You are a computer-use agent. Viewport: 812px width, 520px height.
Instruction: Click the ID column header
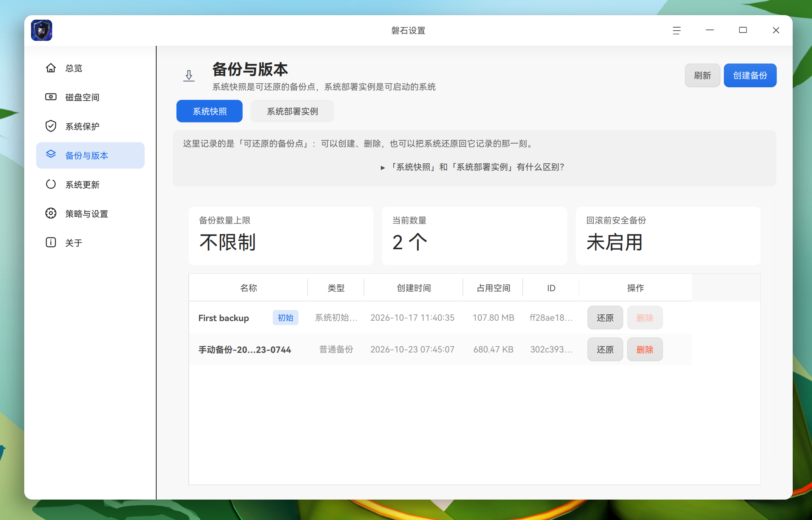point(551,288)
